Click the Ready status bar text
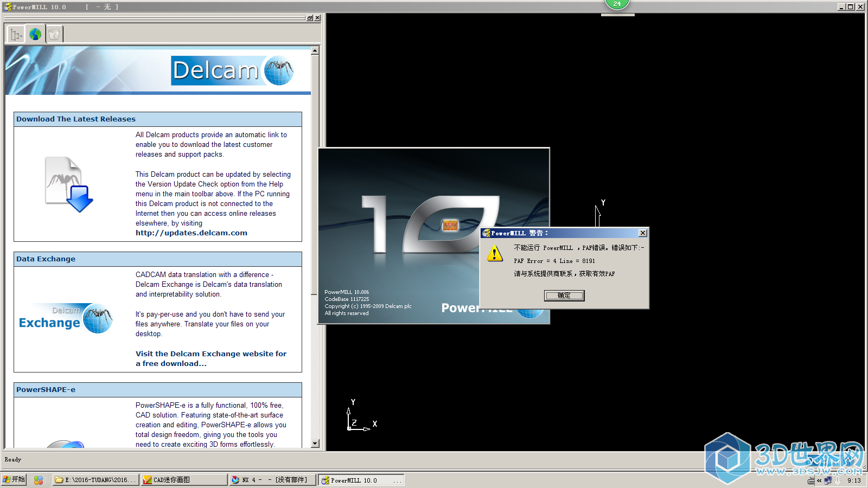Viewport: 868px width, 488px height. tap(13, 459)
